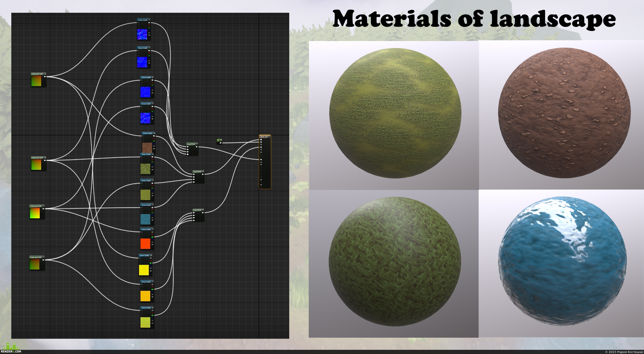Click the orange-red texture preview swatch
The width and height of the screenshot is (644, 354).
[x=145, y=244]
